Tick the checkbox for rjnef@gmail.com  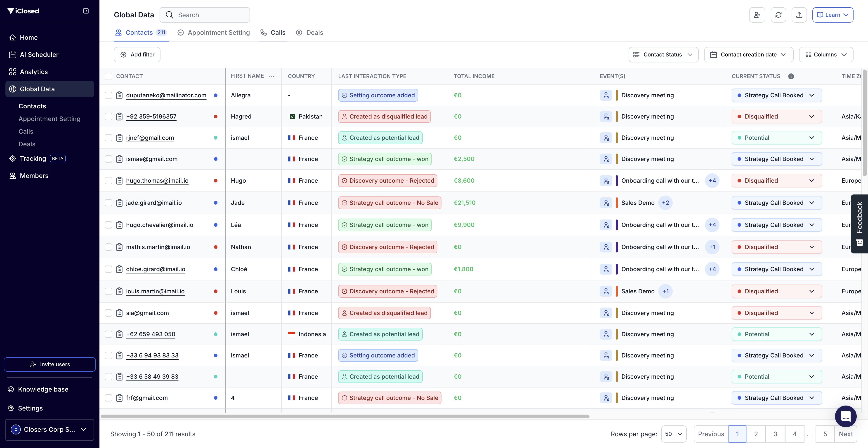coord(108,138)
